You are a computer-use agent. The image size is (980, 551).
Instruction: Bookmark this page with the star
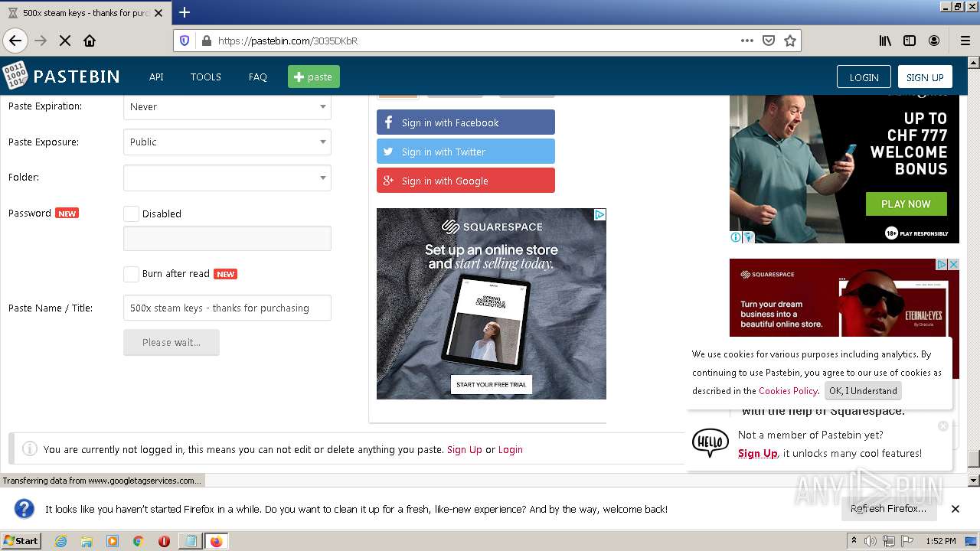(790, 41)
